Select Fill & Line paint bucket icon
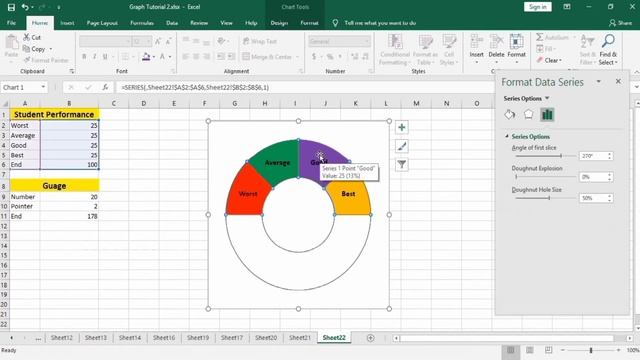The height and width of the screenshot is (360, 640). tap(509, 115)
